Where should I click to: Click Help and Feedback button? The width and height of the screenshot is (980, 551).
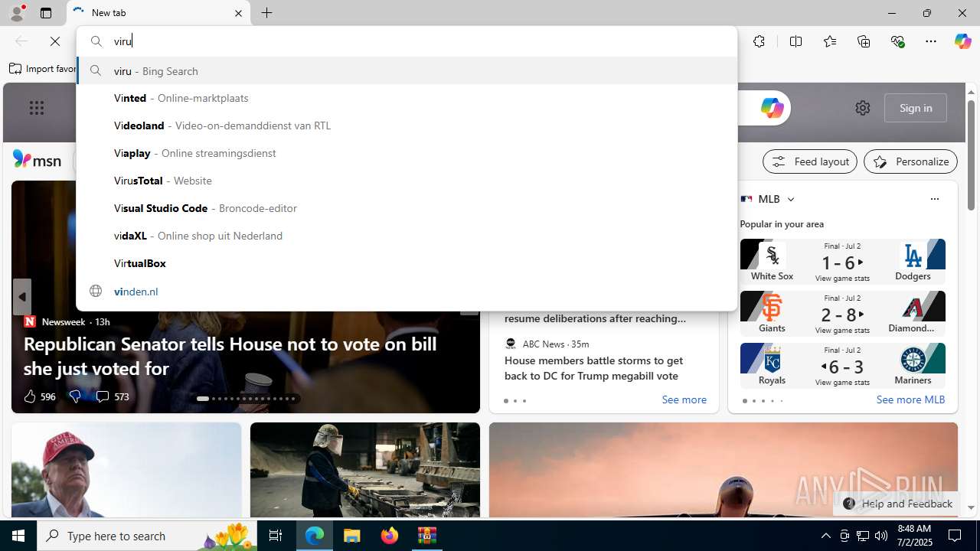(897, 504)
